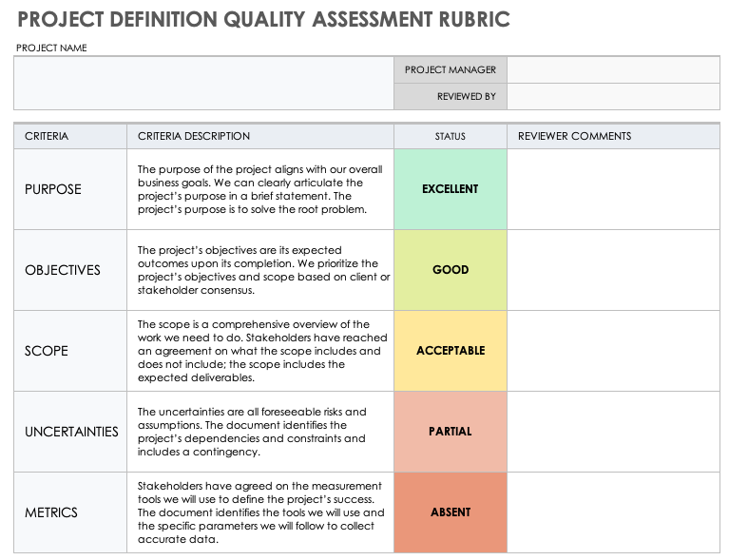Select the yellow-green GOOD status cell

pos(451,270)
